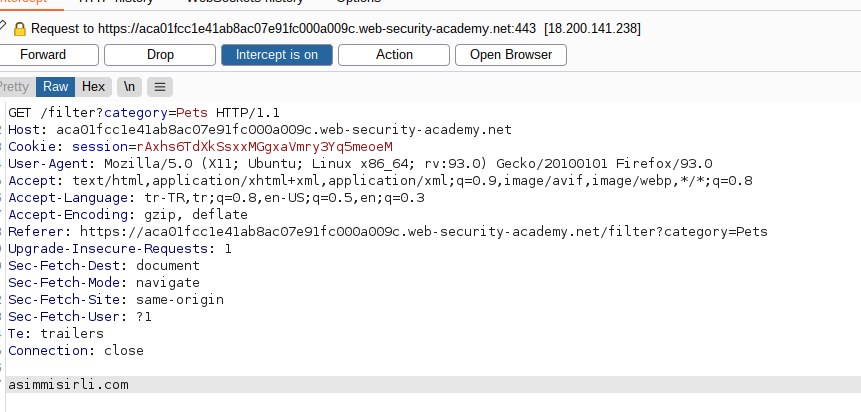Switch to Hex message view
861x412 pixels.
pos(93,87)
